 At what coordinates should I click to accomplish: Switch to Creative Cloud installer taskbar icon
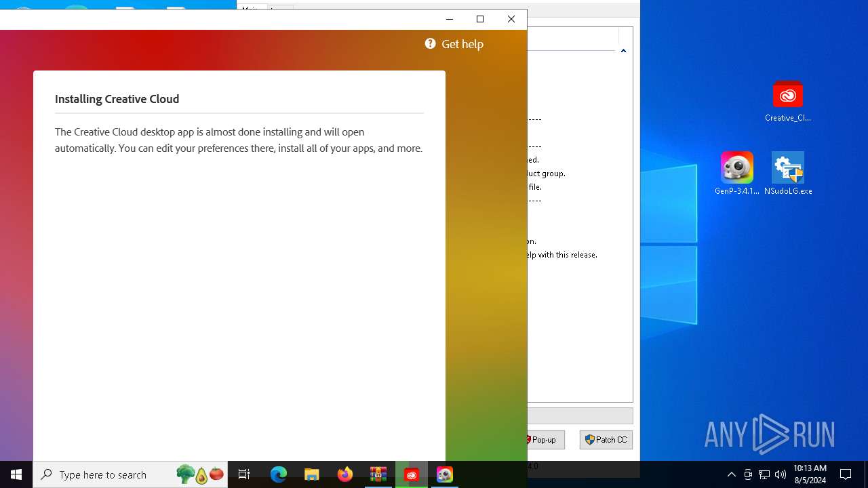pyautogui.click(x=411, y=474)
